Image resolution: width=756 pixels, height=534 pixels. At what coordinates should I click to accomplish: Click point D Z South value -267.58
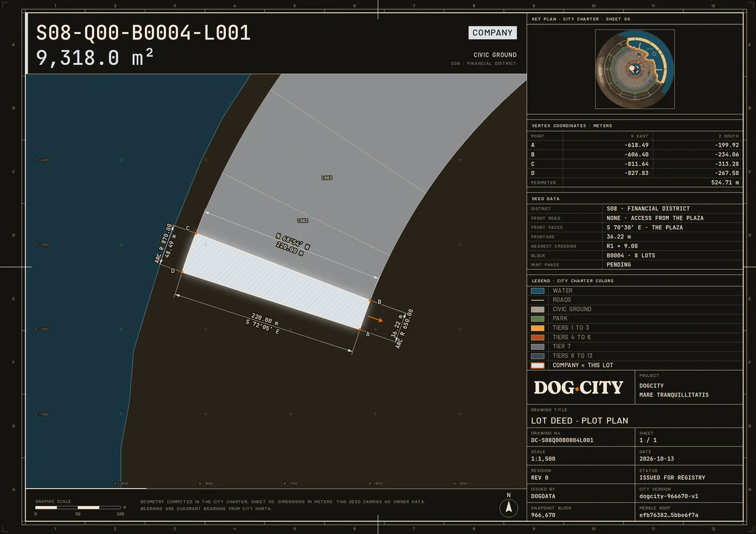coord(727,173)
